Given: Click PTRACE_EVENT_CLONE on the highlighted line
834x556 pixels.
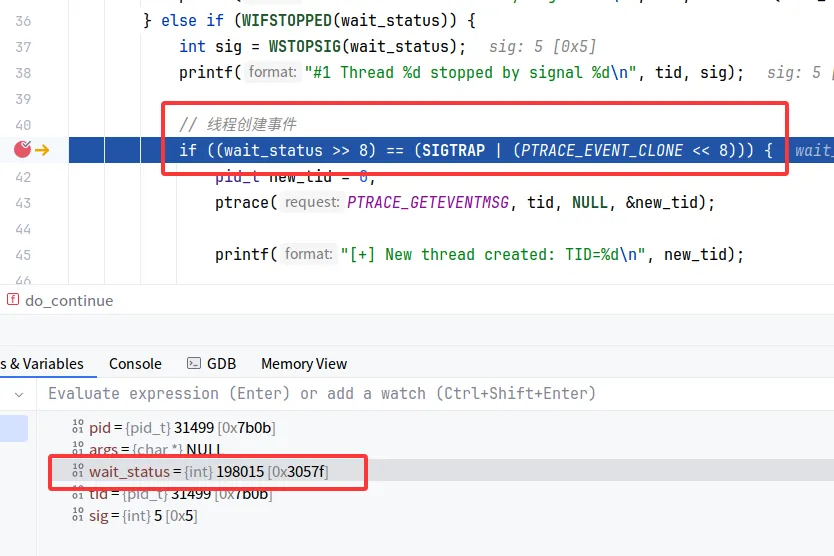Looking at the screenshot, I should (602, 151).
